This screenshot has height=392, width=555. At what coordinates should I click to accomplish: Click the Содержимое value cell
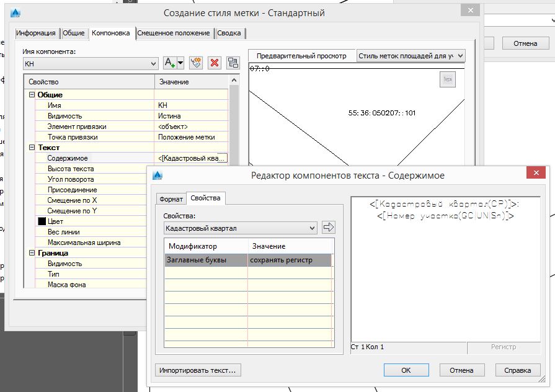191,158
